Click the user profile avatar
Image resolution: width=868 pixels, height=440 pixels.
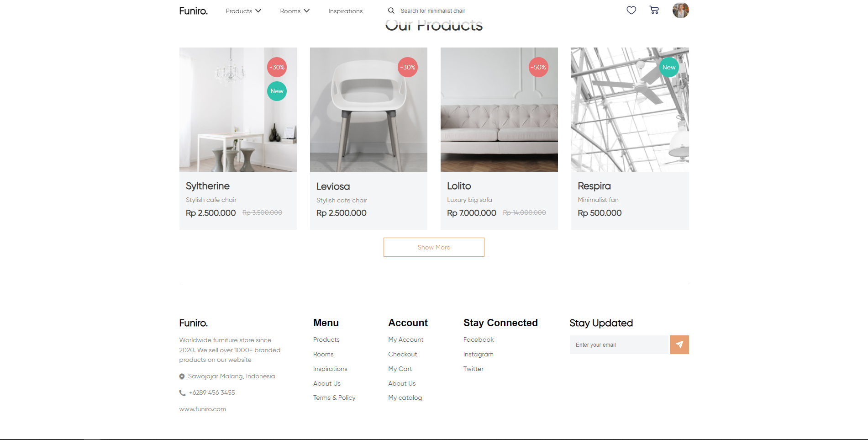tap(680, 10)
